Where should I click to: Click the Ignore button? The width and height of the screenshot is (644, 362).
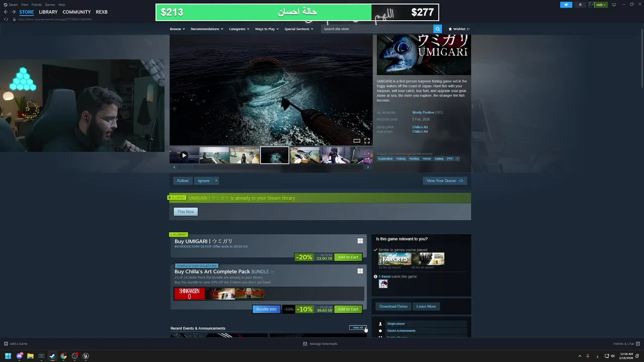203,180
